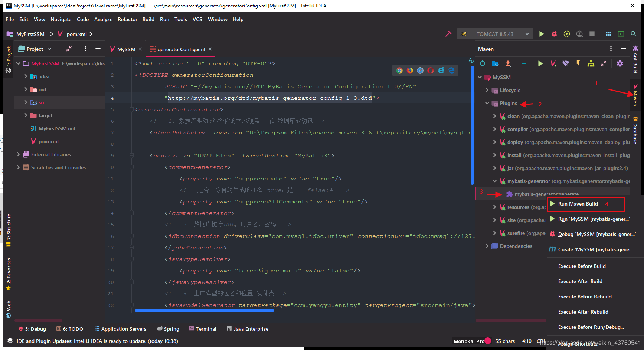Open the Refactor menu

(x=127, y=19)
